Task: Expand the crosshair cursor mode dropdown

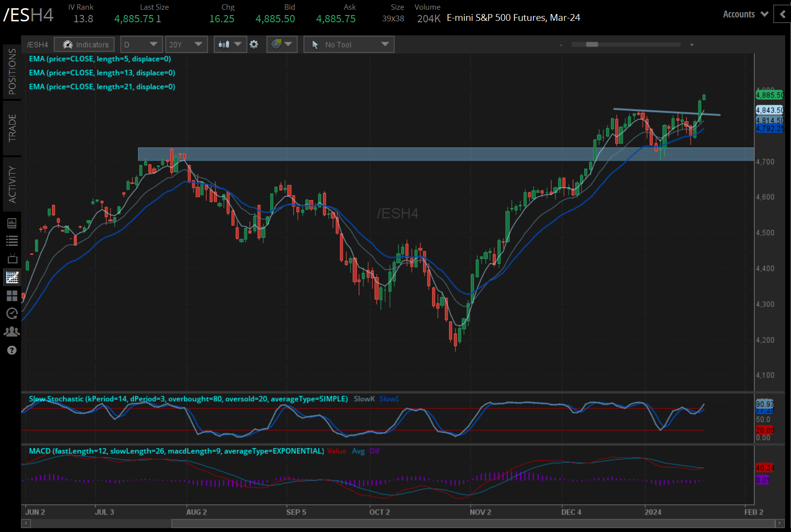Action: point(282,45)
